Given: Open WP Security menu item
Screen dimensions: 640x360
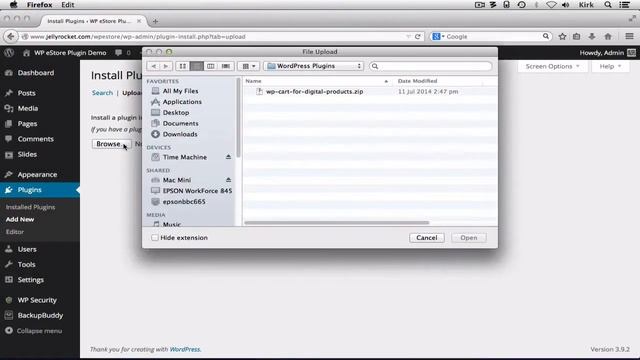Looking at the screenshot, I should tap(37, 300).
